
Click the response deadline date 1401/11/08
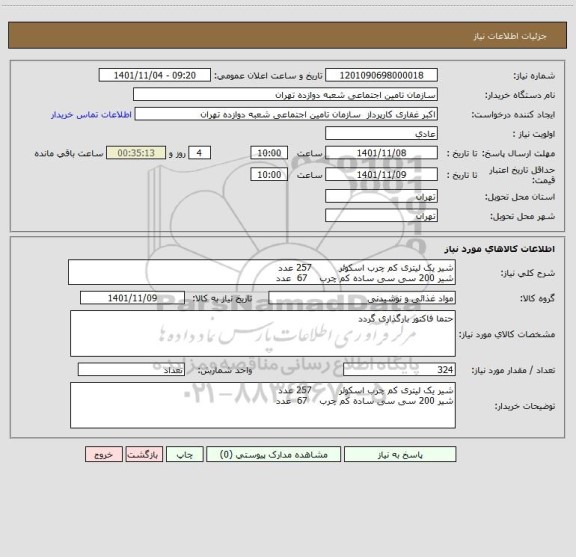click(381, 153)
